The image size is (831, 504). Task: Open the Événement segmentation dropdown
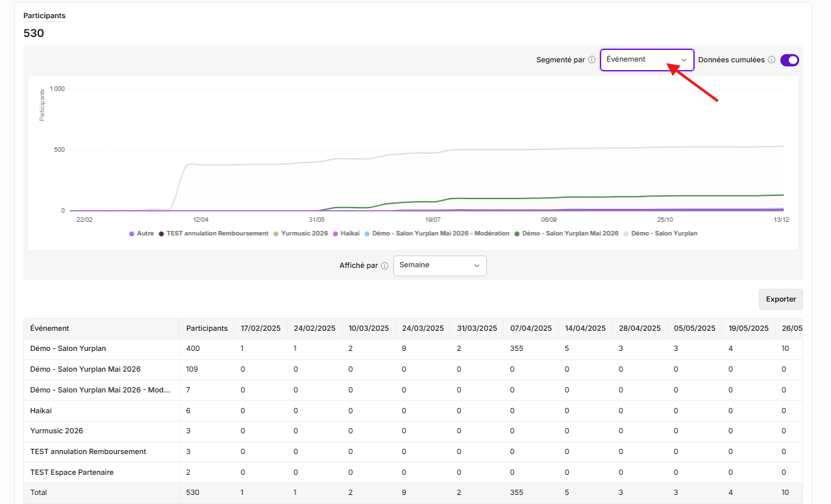pos(647,60)
